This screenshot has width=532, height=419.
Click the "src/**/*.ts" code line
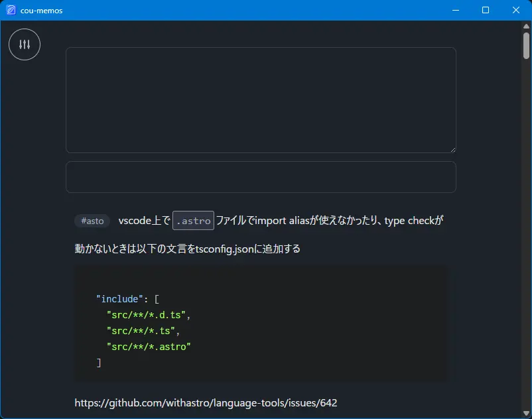point(143,331)
